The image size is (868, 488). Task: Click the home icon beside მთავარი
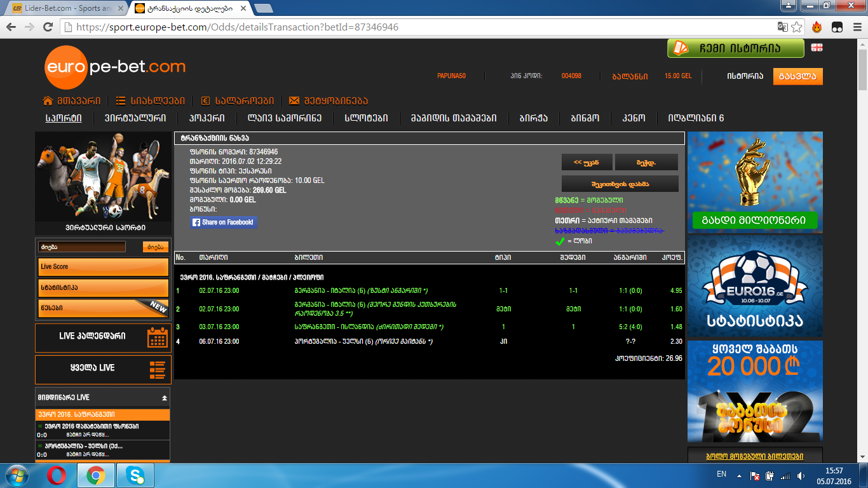[48, 100]
